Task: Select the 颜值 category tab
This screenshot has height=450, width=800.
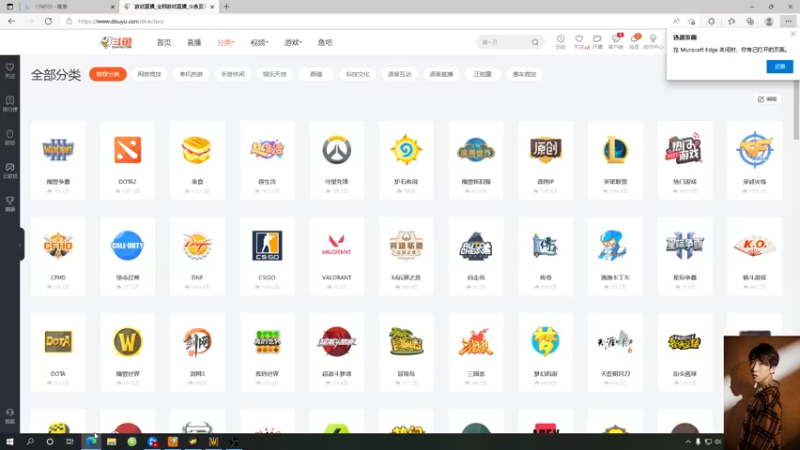Action: click(316, 74)
